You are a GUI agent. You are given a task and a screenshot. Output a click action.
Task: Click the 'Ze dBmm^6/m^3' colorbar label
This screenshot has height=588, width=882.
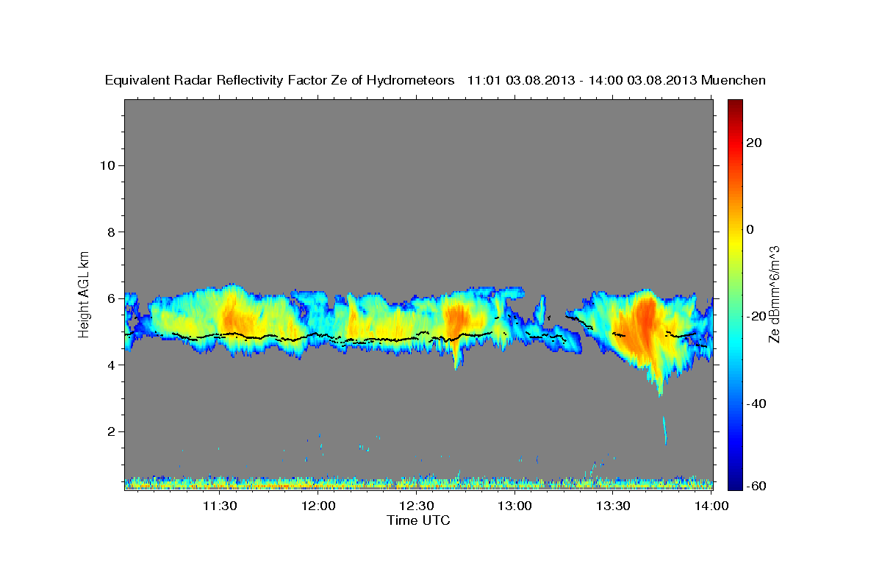tap(774, 294)
